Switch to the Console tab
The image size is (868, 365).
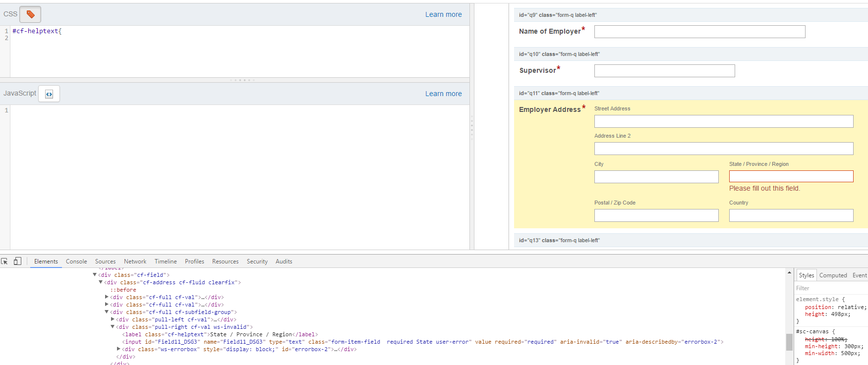[x=76, y=261]
